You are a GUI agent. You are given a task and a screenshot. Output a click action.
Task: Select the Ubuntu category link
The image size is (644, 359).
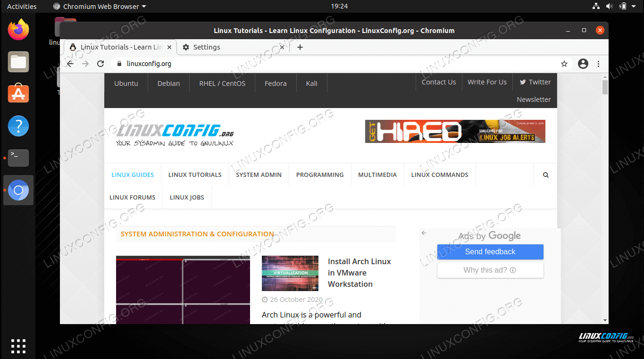126,83
